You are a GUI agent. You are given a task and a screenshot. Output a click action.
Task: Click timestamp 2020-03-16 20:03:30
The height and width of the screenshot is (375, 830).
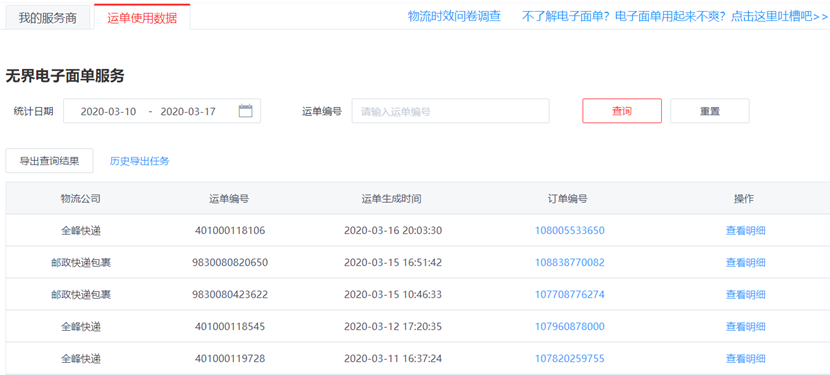(393, 230)
